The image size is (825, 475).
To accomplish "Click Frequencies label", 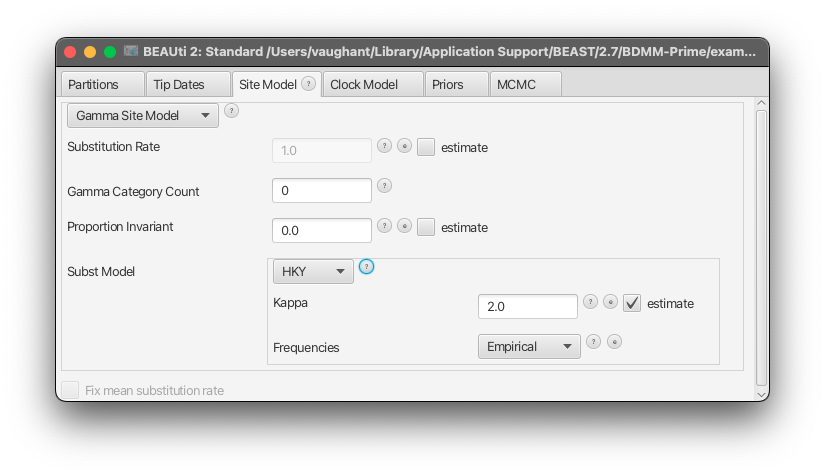I will [x=306, y=348].
